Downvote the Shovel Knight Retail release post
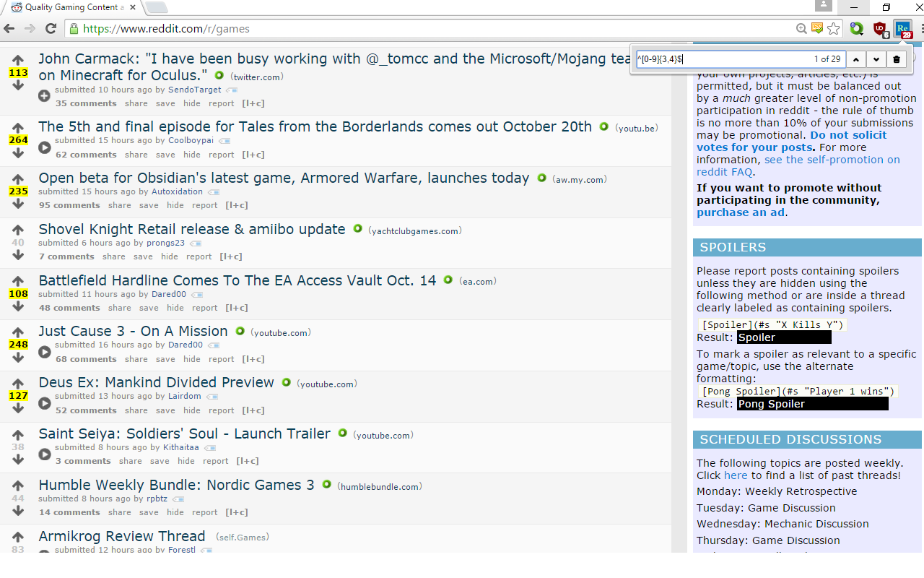This screenshot has width=924, height=578. (x=18, y=254)
